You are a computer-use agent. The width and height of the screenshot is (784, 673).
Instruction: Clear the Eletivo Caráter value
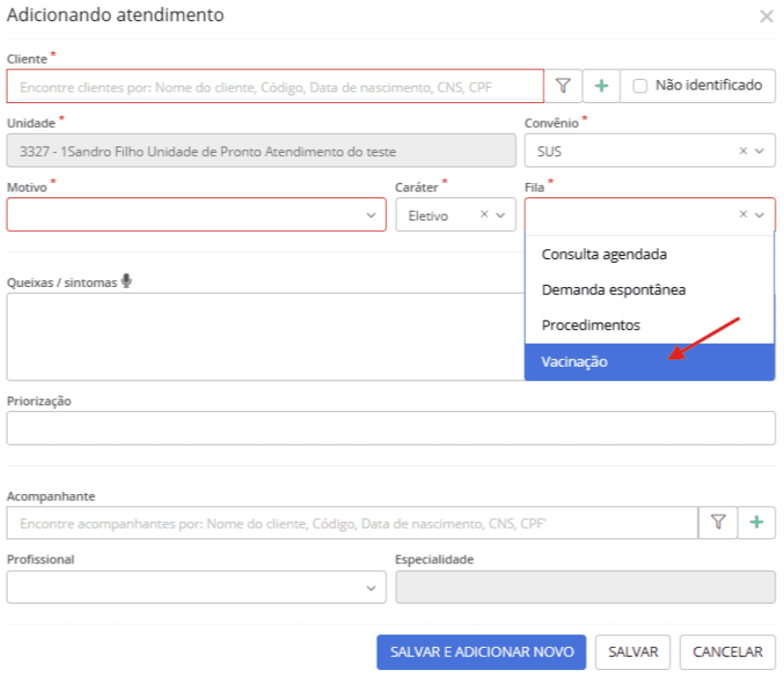(484, 215)
